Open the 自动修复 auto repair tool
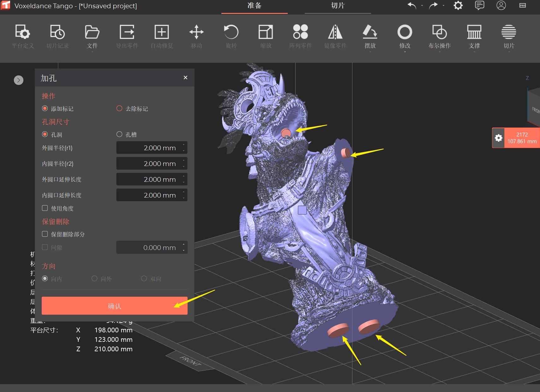The height and width of the screenshot is (392, 540). (x=162, y=36)
